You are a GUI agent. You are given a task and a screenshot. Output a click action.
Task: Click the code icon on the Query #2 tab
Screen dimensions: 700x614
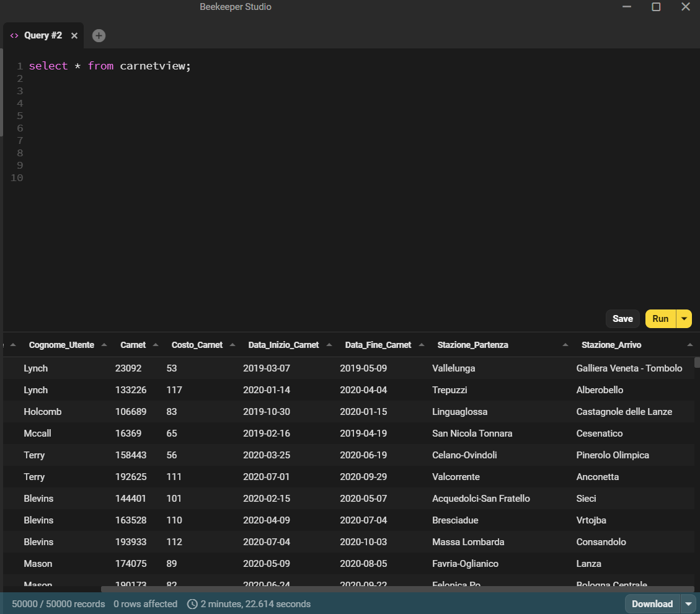click(x=14, y=35)
